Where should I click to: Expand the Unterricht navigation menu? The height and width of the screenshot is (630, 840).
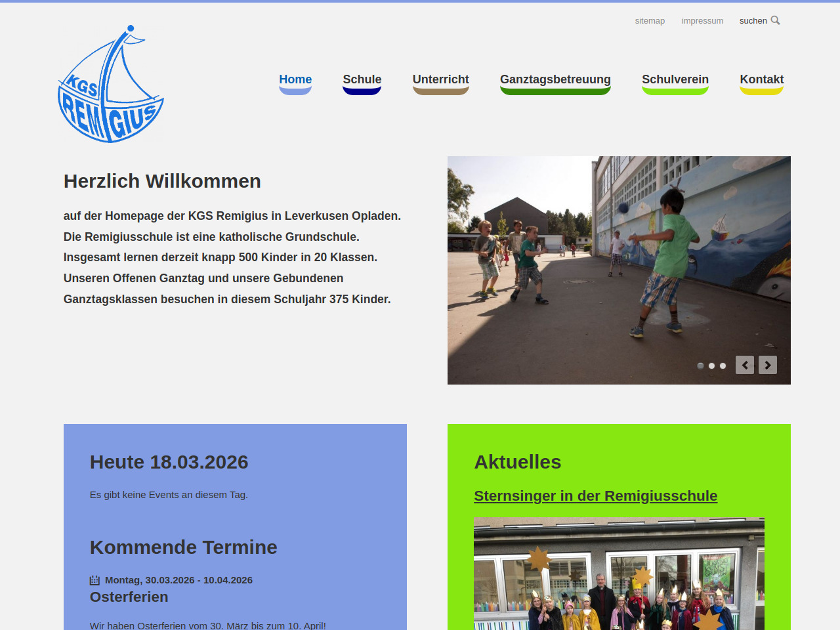click(x=440, y=79)
